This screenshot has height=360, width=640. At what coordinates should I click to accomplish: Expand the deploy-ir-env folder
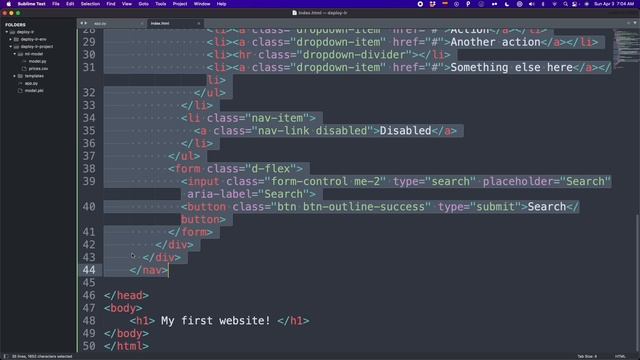point(11,39)
